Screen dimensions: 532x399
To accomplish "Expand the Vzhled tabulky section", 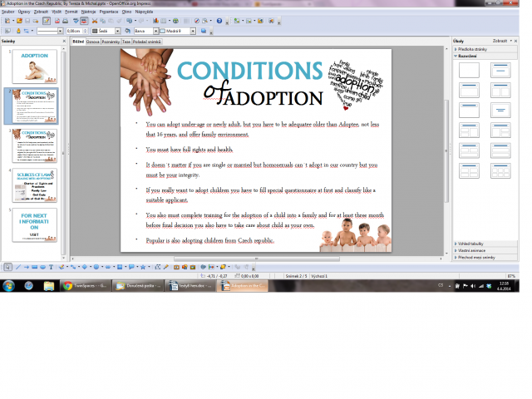I will point(485,244).
